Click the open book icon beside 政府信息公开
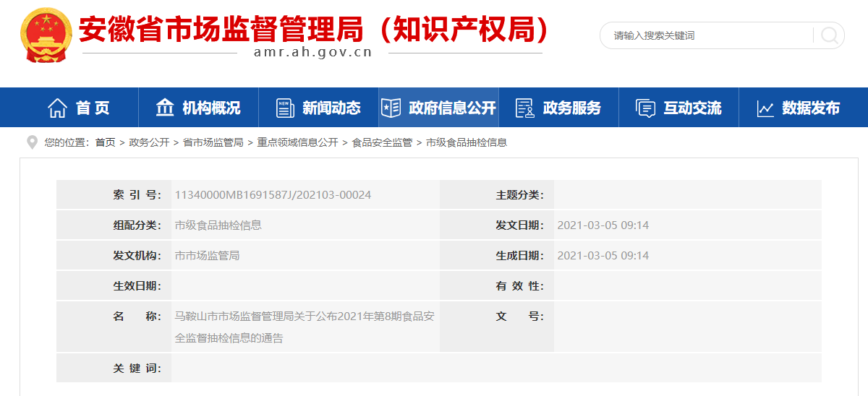The height and width of the screenshot is (396, 868). 391,108
